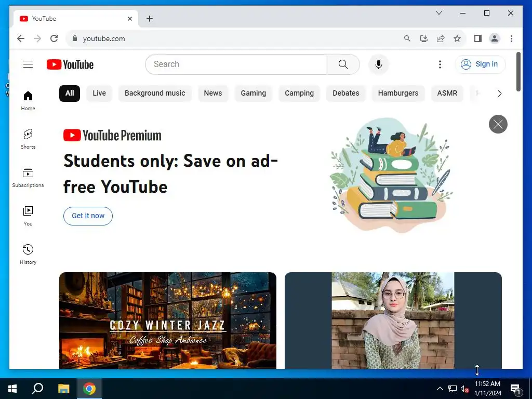
Task: Open Chrome tab search dropdown arrow
Action: [438, 13]
